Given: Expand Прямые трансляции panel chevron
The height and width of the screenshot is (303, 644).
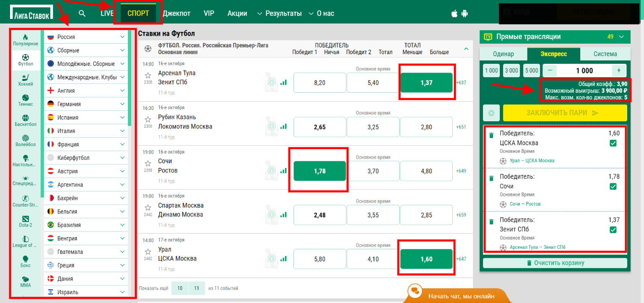Looking at the screenshot, I should (x=621, y=37).
